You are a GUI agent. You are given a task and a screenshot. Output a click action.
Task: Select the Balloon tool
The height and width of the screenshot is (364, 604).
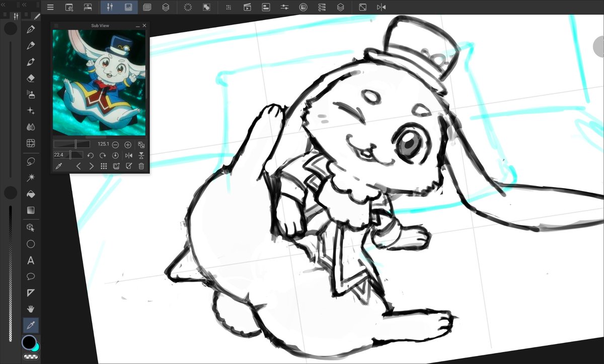31,276
